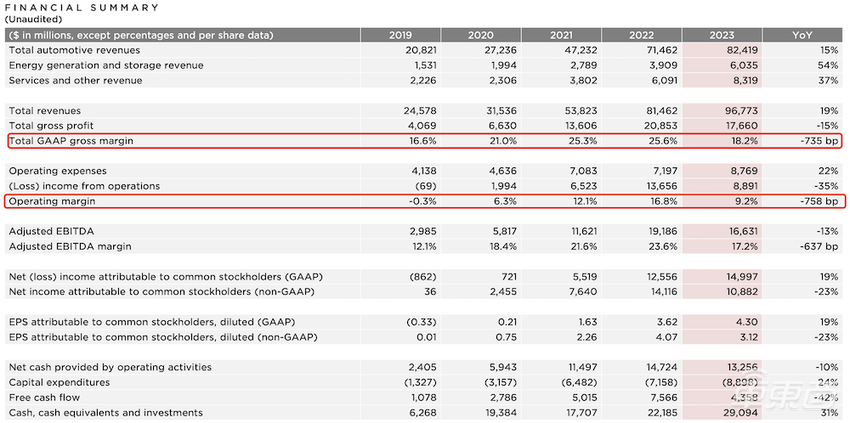Click the Free cash flow row label

coord(44,398)
